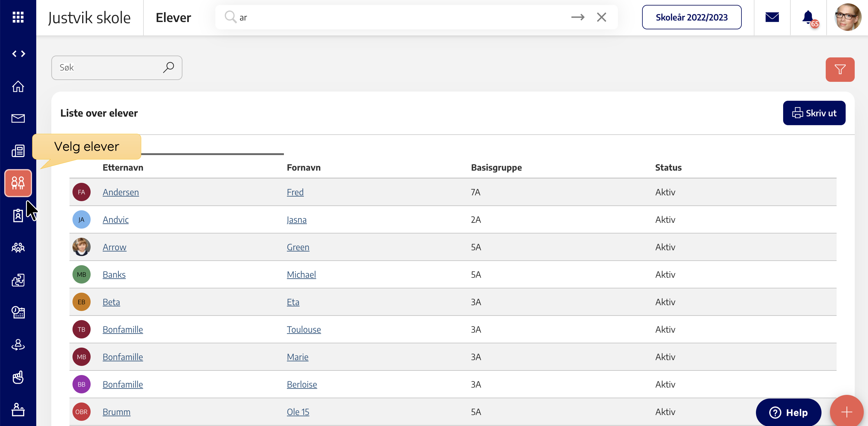868x426 pixels.
Task: Click the FA avatar for Andersen
Action: coord(82,192)
